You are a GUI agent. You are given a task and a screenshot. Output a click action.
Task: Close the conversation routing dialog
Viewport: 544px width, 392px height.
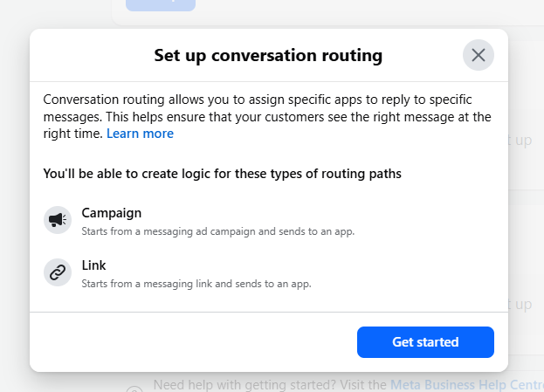478,55
